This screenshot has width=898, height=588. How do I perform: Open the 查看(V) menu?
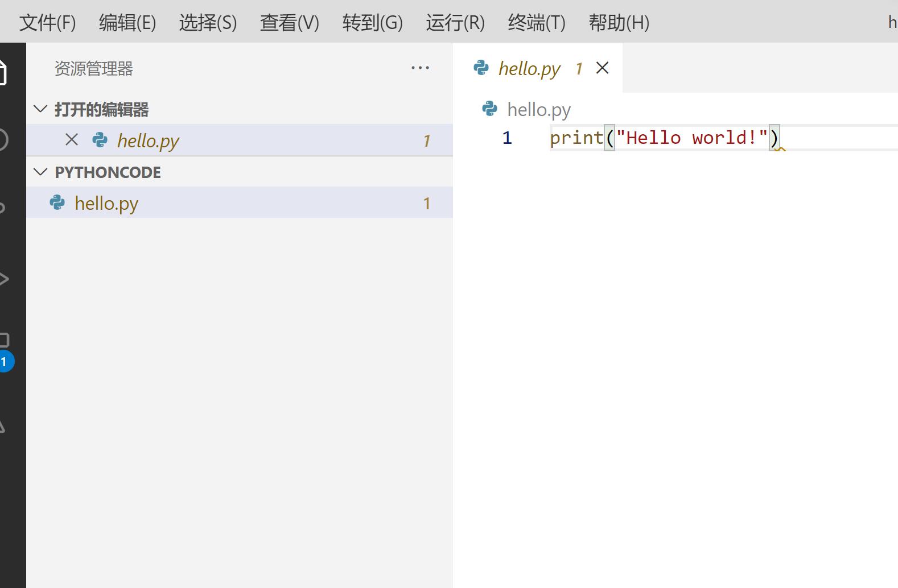click(x=289, y=23)
